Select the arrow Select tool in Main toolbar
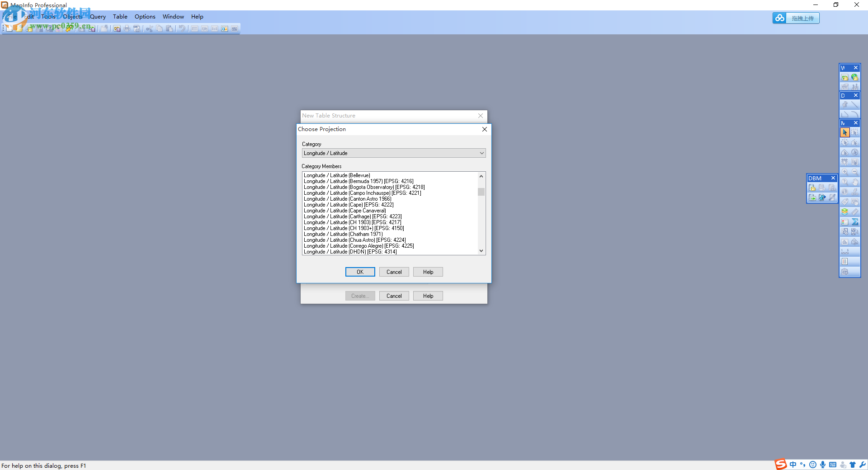Image resolution: width=868 pixels, height=470 pixels. [x=844, y=132]
